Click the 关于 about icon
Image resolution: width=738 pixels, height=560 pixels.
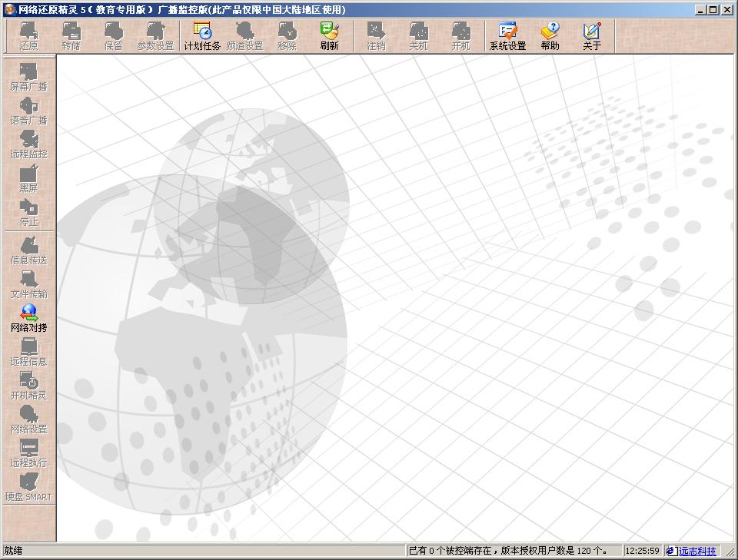(591, 36)
